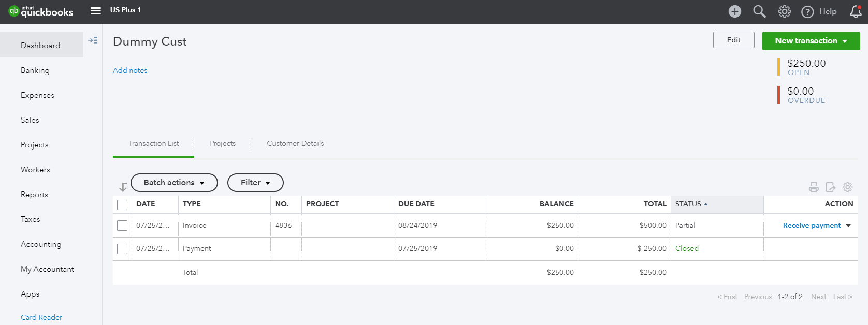Click the QuickBooks logo
The image size is (868, 325).
pyautogui.click(x=41, y=11)
